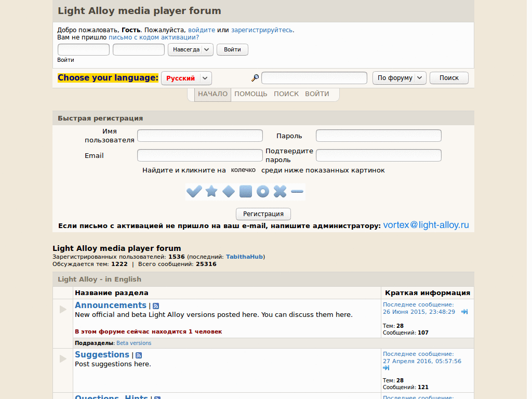Screen dimensions: 532x399
Task: Go to last Suggestions post arrow icon
Action: click(x=386, y=368)
